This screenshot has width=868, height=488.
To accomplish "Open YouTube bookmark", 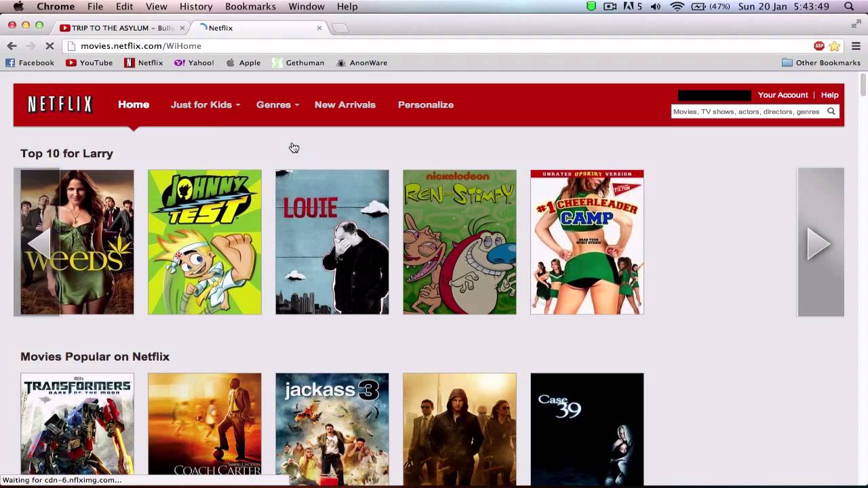I will point(89,62).
